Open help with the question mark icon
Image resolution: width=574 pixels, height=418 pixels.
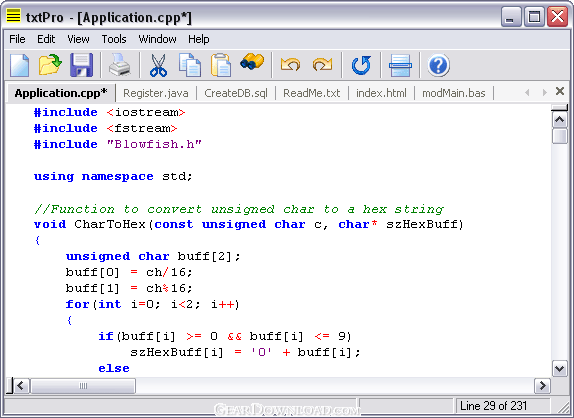[439, 66]
